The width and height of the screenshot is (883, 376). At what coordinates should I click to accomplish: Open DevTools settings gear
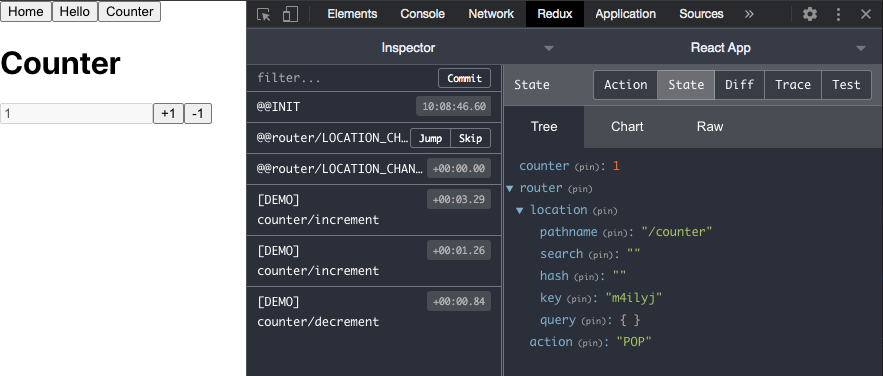(810, 14)
